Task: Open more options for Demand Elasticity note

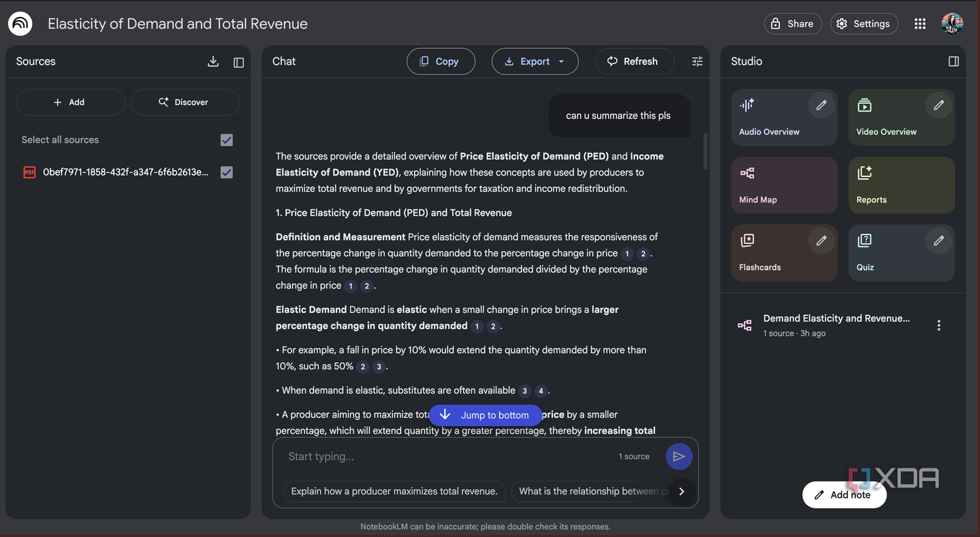Action: click(x=939, y=325)
